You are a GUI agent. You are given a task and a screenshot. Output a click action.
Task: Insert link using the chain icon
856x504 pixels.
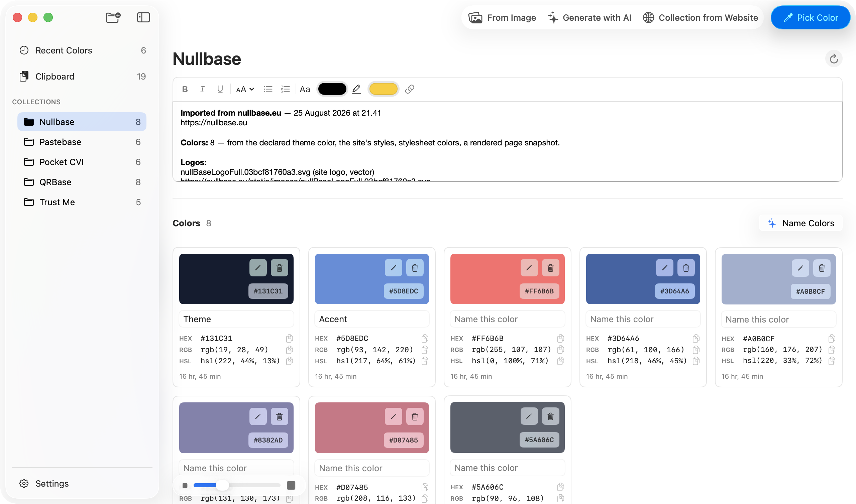[410, 89]
